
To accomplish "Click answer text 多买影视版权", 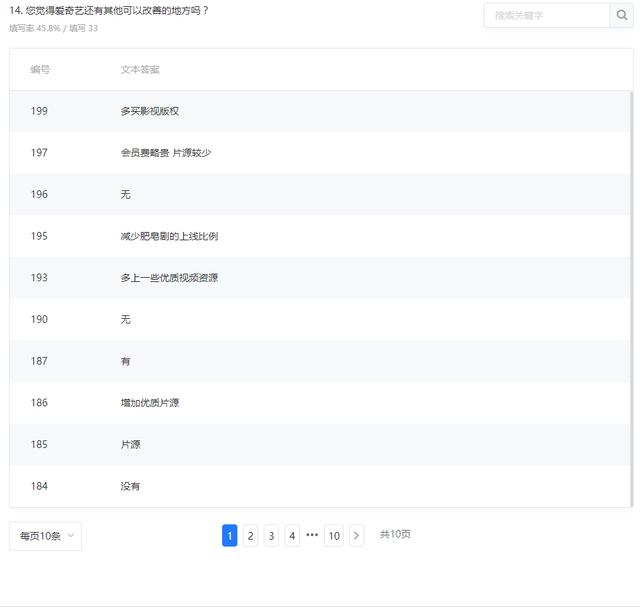I will pyautogui.click(x=150, y=111).
